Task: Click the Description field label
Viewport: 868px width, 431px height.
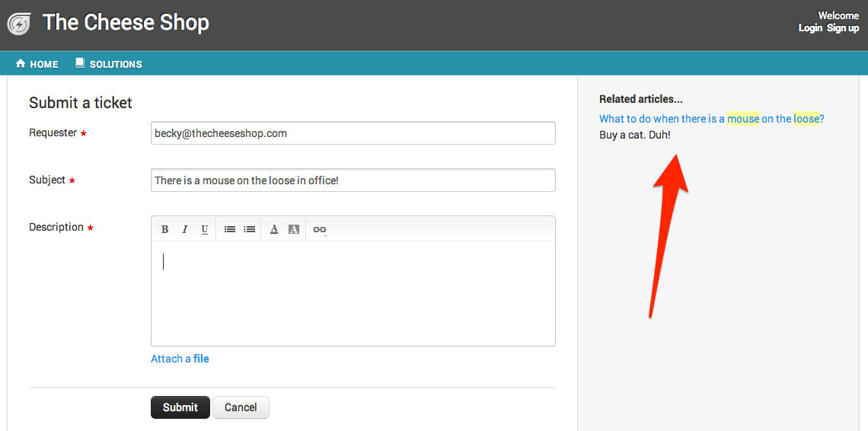Action: 56,227
